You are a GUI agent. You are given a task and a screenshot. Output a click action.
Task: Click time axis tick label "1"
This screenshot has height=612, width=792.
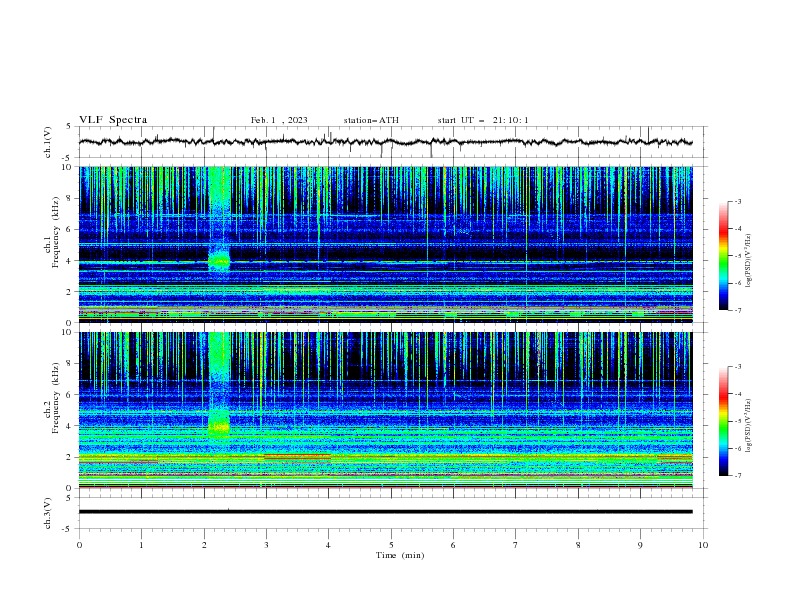[141, 545]
